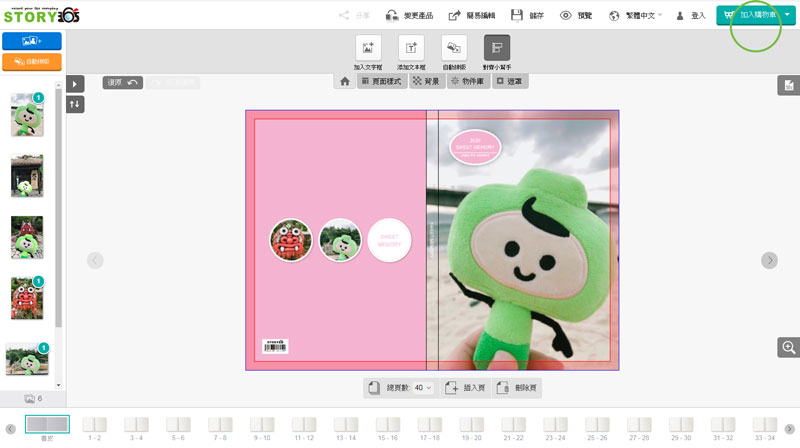Click the blue add photos button
The width and height of the screenshot is (800, 448).
32,41
